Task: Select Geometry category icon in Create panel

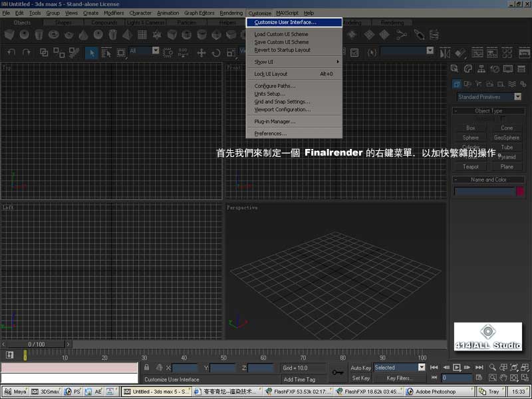Action: (x=457, y=84)
